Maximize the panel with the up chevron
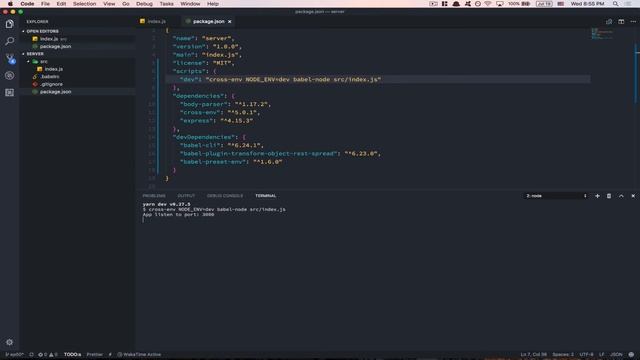Screen dimensions: 640x360 pyautogui.click(x=621, y=196)
